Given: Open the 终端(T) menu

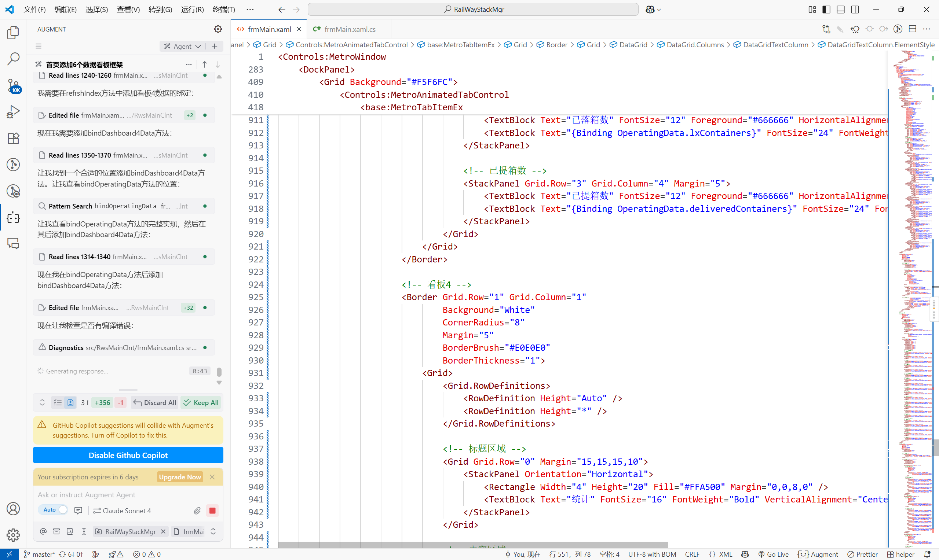Looking at the screenshot, I should [x=223, y=10].
